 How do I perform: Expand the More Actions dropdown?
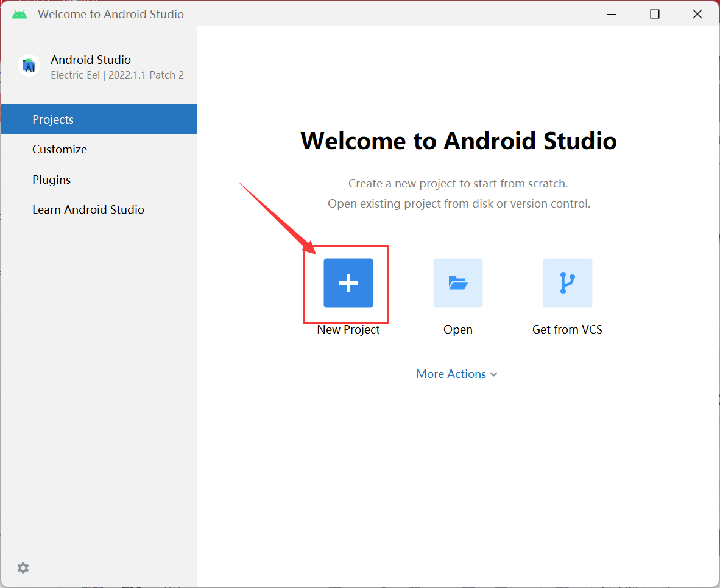[457, 374]
